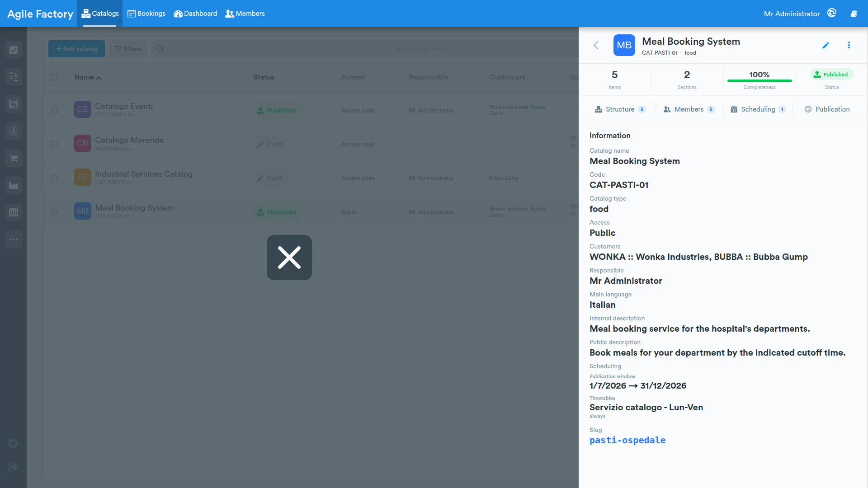Toggle the select-all checkbox in table header

click(55, 77)
